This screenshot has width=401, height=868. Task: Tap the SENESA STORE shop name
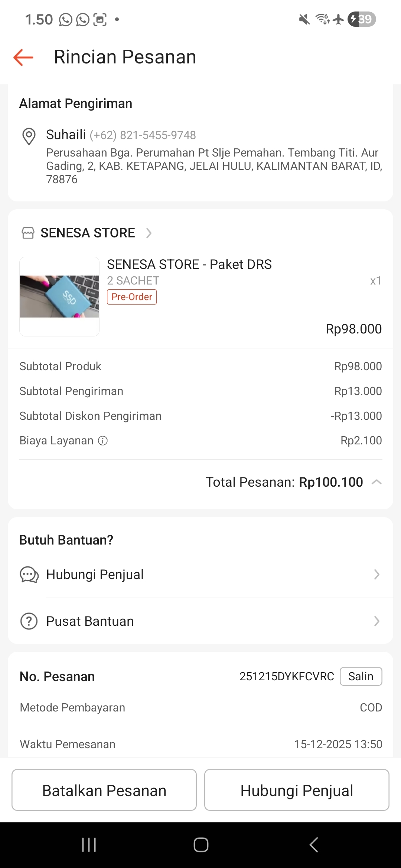[88, 233]
